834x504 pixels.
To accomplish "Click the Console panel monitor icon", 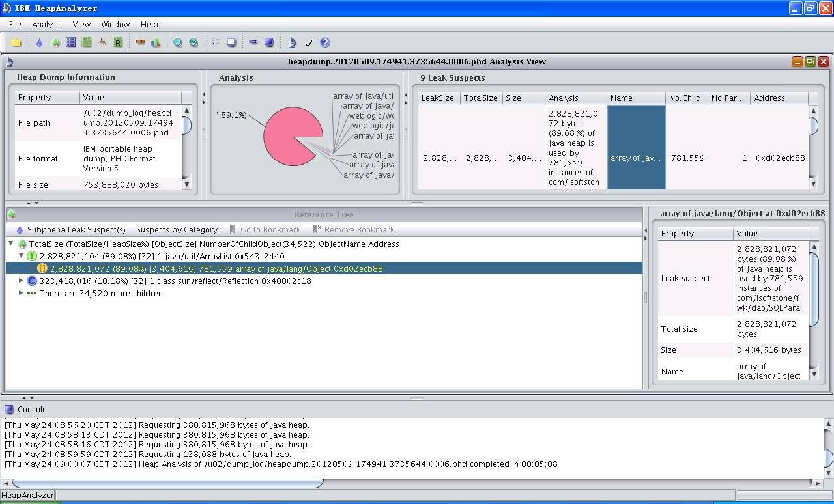I will coord(9,410).
